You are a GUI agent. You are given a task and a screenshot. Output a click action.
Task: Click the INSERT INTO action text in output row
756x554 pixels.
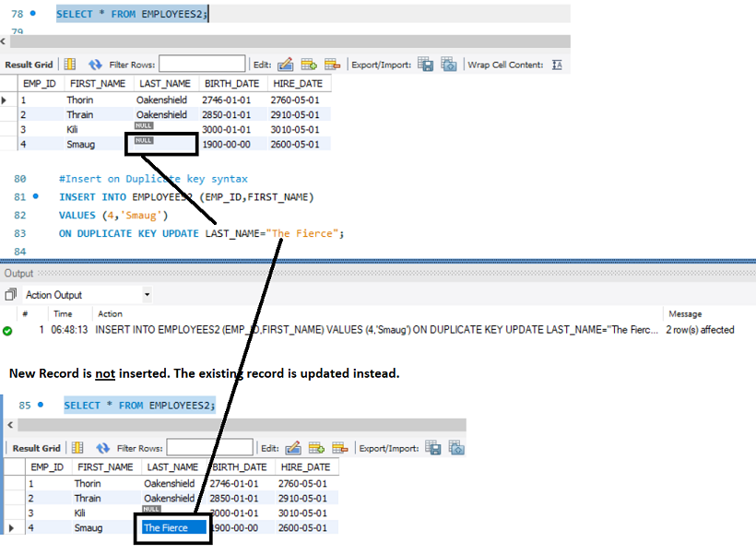(x=376, y=330)
